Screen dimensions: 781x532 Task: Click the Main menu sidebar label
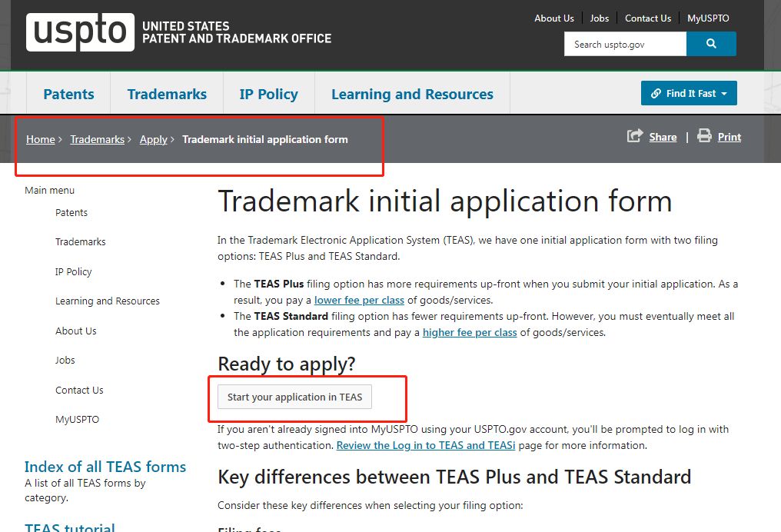click(50, 191)
